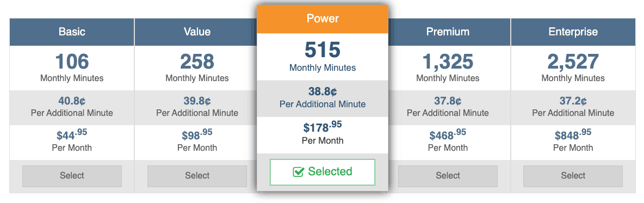Viewport: 644px width, 203px height.
Task: Select the Basic plan
Action: click(72, 176)
